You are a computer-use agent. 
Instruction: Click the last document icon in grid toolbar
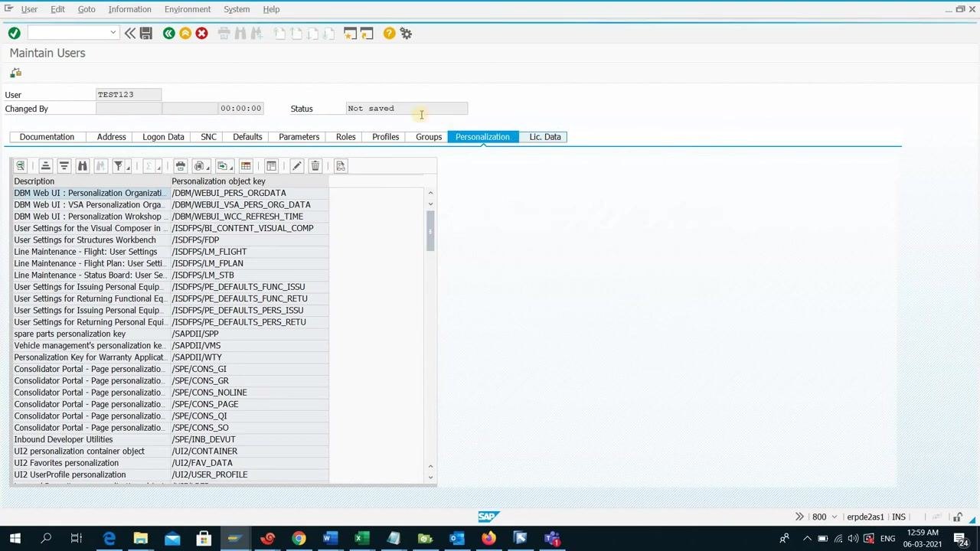coord(341,166)
